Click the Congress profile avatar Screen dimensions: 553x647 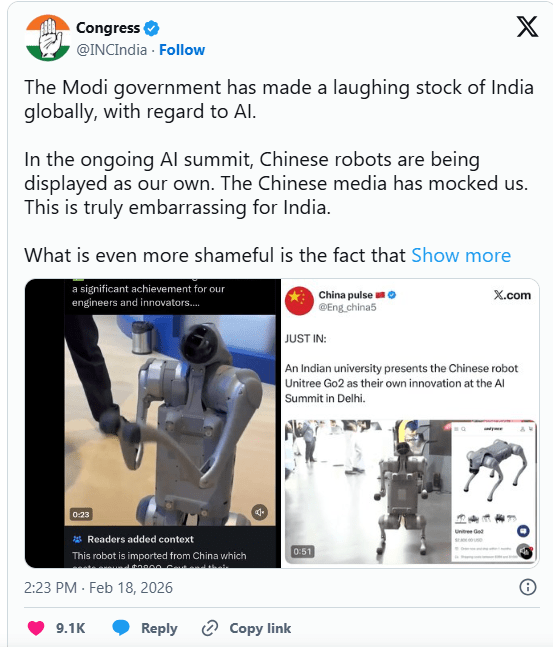tap(47, 38)
